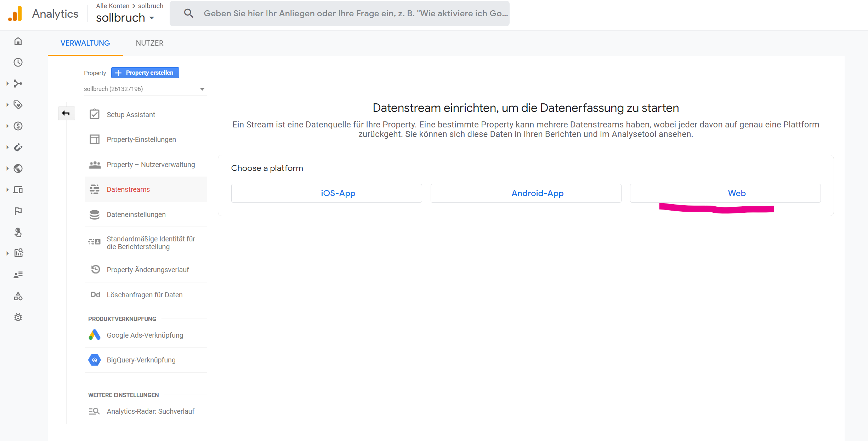Open Dateneinstellungen menu entry
The width and height of the screenshot is (868, 441).
point(146,214)
